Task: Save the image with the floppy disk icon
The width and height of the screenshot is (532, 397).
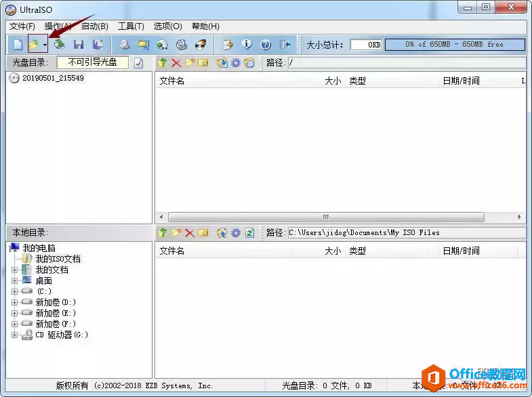Action: tap(79, 45)
